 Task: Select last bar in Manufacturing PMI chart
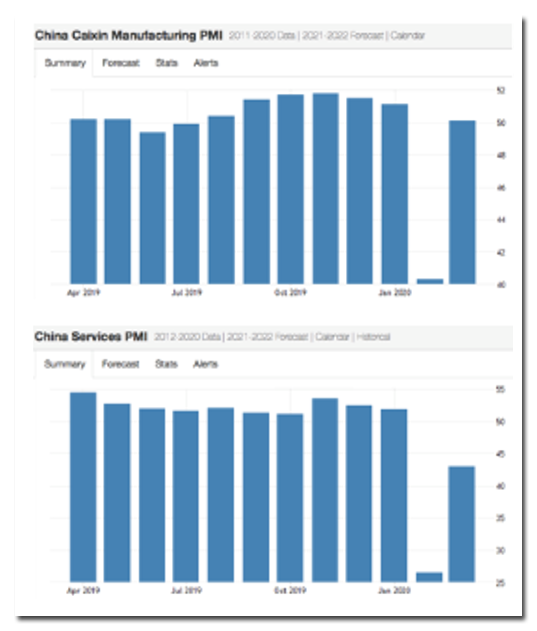[x=463, y=202]
